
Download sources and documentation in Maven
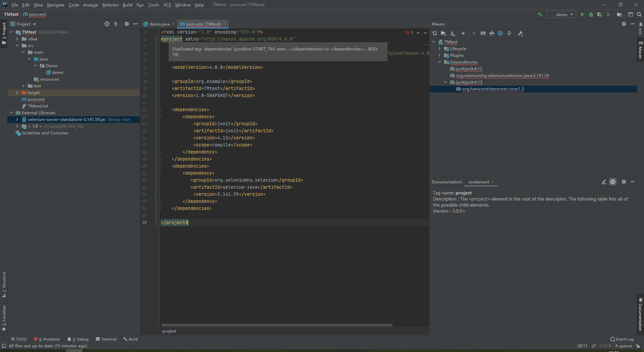click(452, 33)
